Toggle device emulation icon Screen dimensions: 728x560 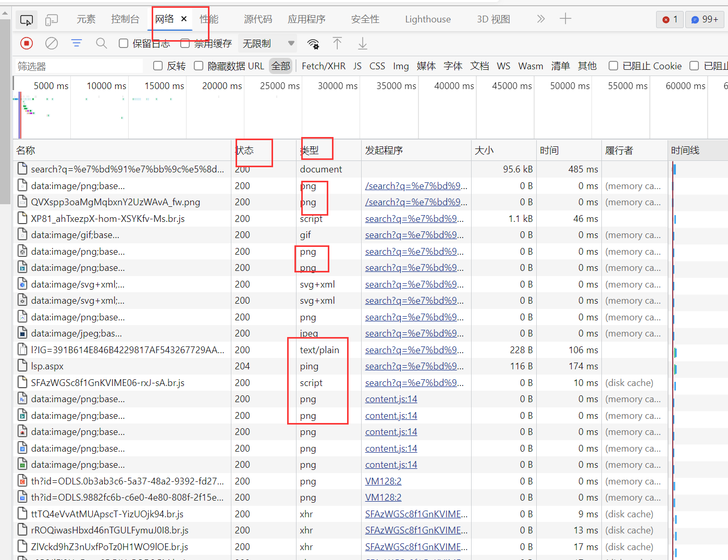52,20
